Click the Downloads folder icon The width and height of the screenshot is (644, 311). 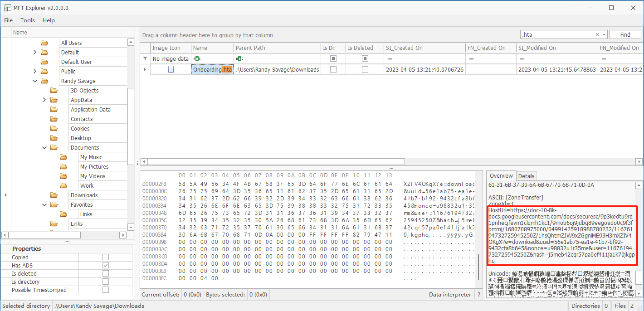(54, 195)
